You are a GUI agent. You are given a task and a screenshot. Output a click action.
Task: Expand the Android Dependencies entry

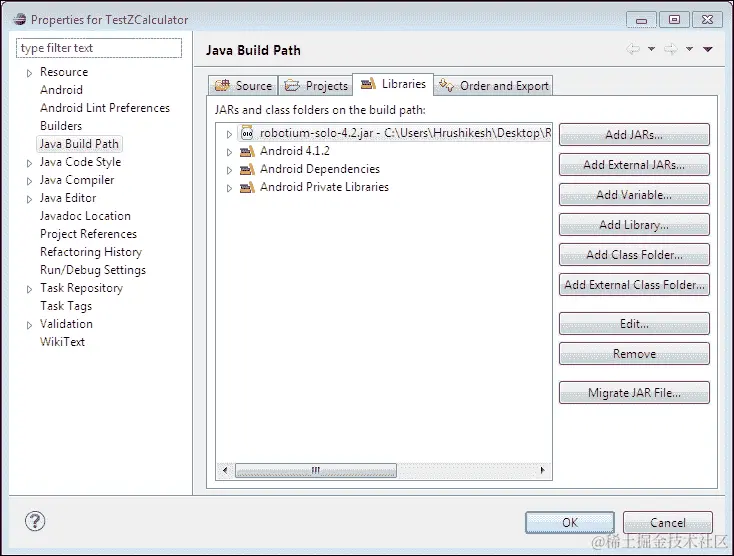point(229,170)
